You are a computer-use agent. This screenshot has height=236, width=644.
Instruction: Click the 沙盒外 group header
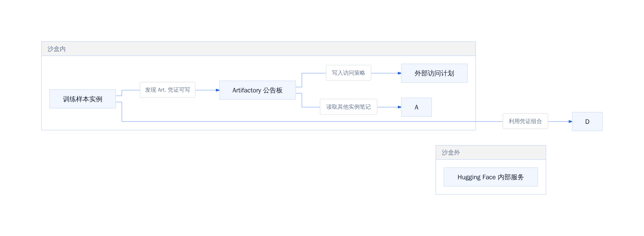tap(491, 152)
